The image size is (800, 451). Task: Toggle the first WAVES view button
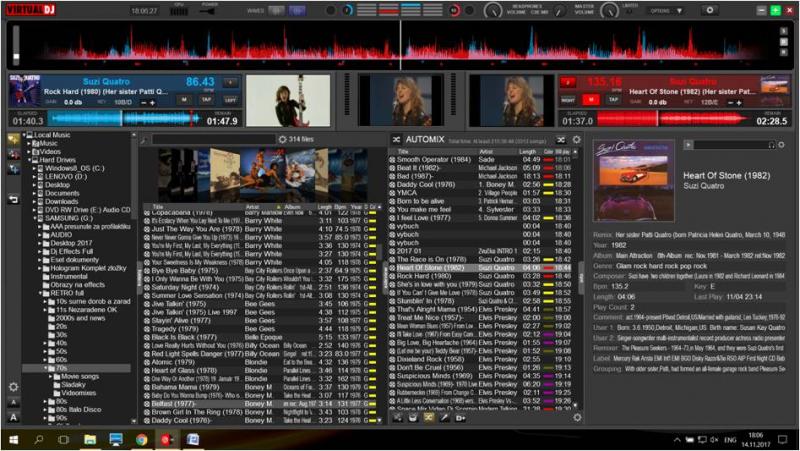pyautogui.click(x=276, y=10)
